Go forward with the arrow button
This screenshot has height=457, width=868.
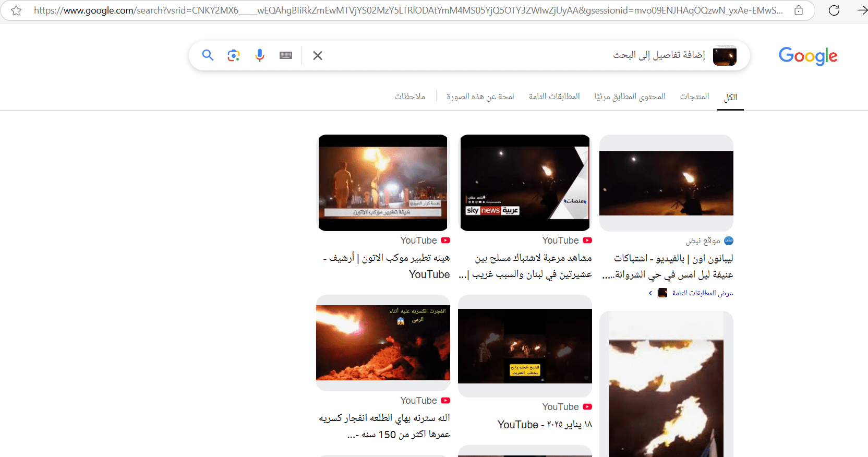(862, 10)
